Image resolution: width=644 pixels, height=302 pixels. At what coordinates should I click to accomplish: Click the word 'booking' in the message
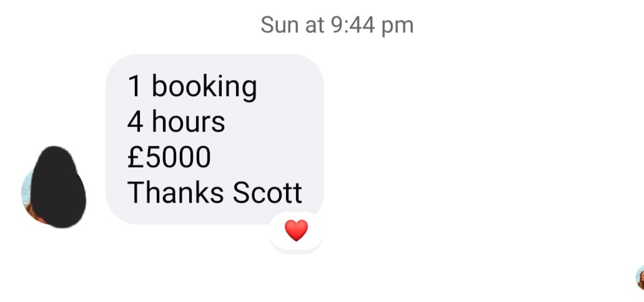click(x=204, y=87)
